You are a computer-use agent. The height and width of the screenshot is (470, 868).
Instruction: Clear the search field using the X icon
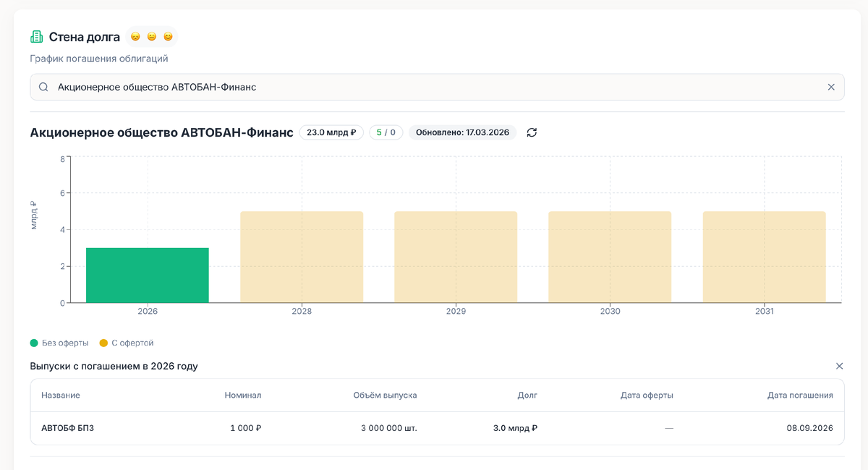pos(830,86)
